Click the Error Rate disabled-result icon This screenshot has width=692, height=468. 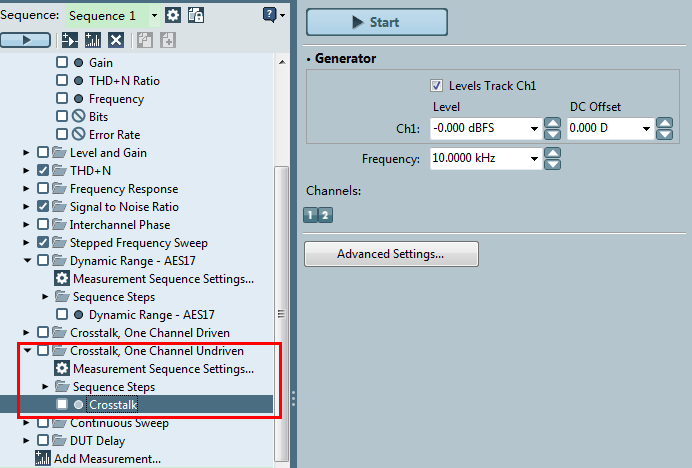coord(79,134)
